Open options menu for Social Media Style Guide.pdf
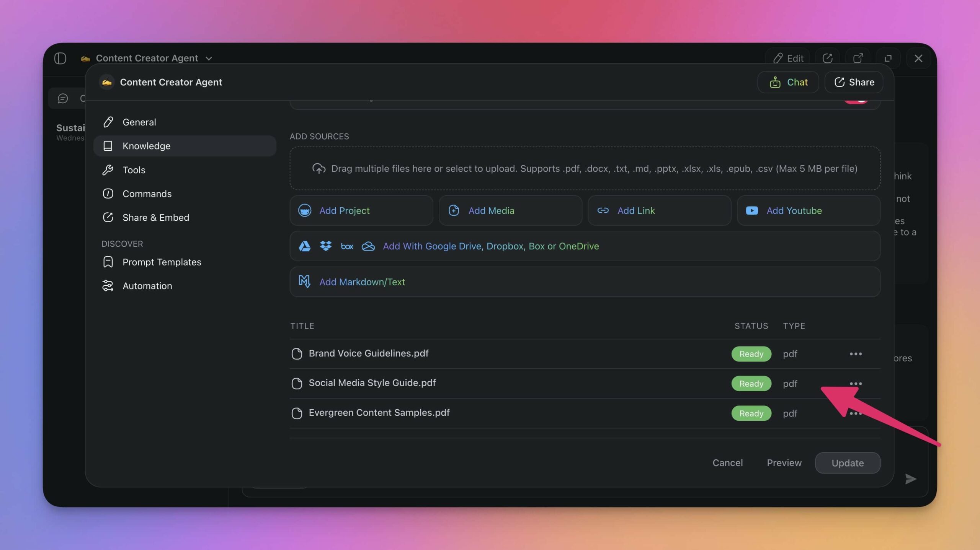Screen dimensions: 980x550 (855, 383)
